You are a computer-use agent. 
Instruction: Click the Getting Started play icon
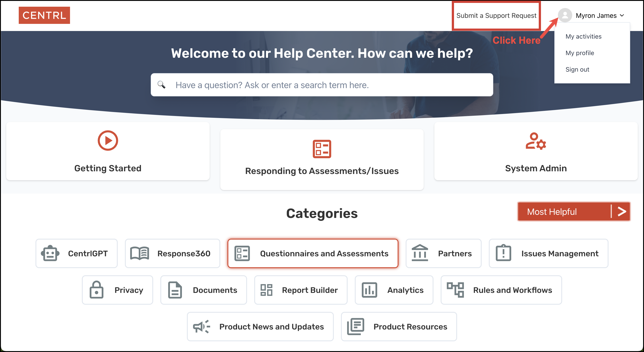(x=108, y=141)
